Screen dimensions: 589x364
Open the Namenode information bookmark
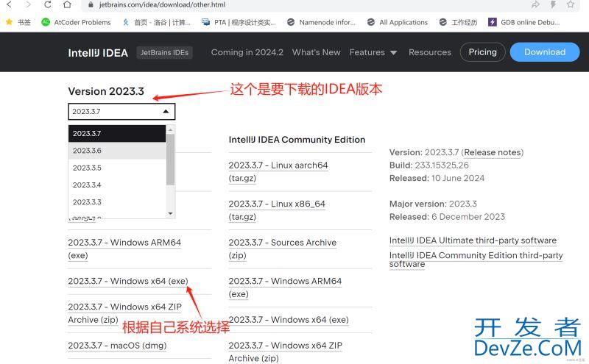[x=320, y=22]
